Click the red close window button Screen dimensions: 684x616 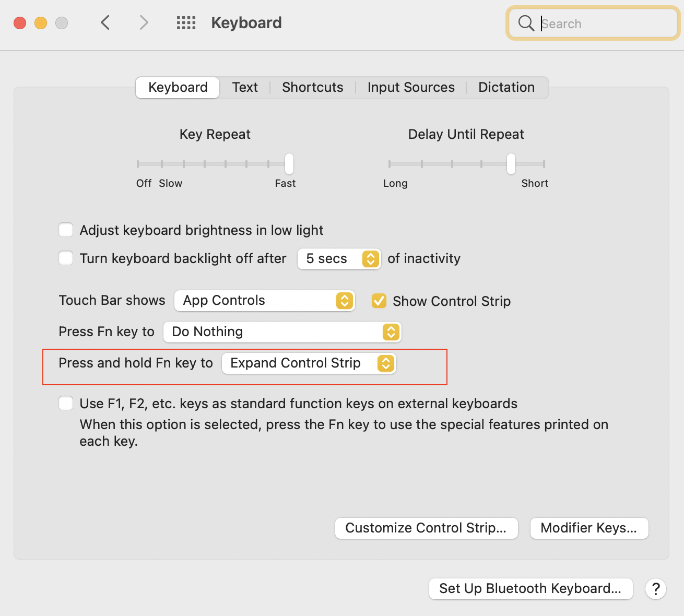coord(20,23)
